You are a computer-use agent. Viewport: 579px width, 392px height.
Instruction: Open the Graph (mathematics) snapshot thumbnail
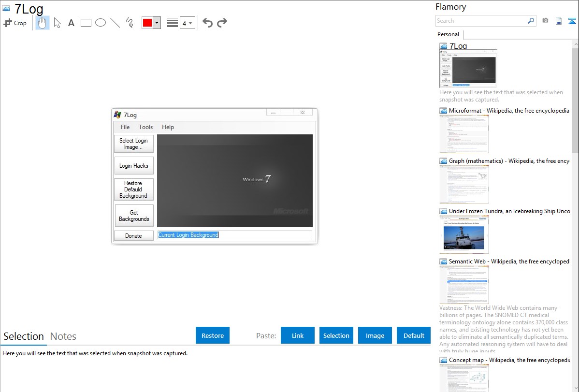pyautogui.click(x=464, y=184)
